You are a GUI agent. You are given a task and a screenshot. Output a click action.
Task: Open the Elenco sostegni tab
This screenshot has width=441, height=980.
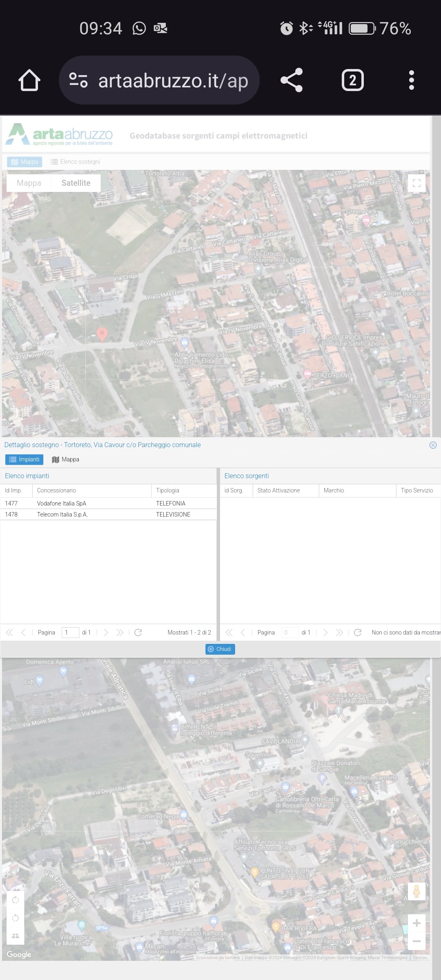(x=76, y=162)
